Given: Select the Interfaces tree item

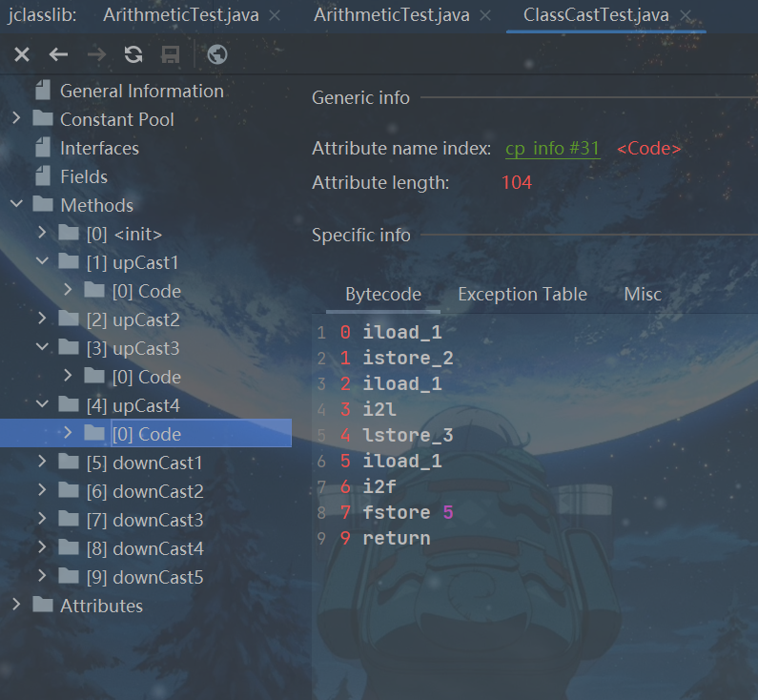Looking at the screenshot, I should pos(99,148).
